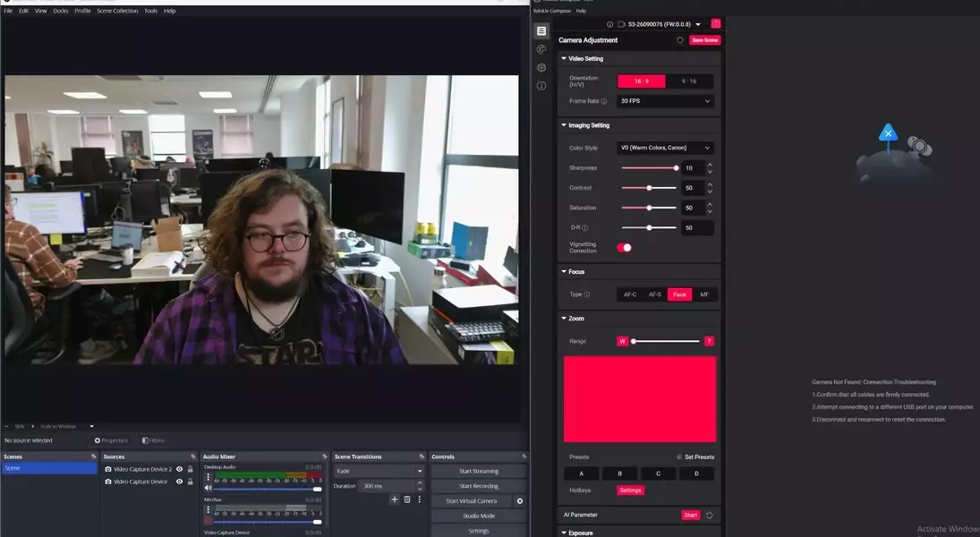Click the info icon in the left sidebar
Viewport: 980px width, 537px height.
[x=541, y=86]
